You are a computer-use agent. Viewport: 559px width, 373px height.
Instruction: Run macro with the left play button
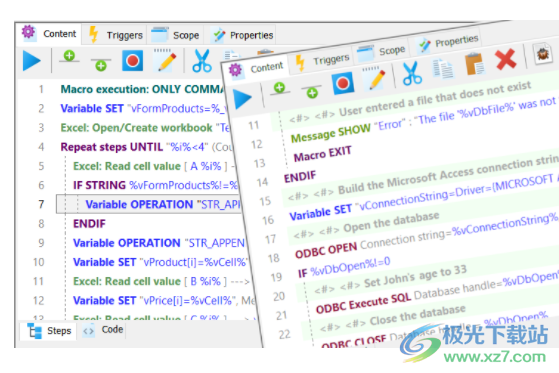click(32, 61)
